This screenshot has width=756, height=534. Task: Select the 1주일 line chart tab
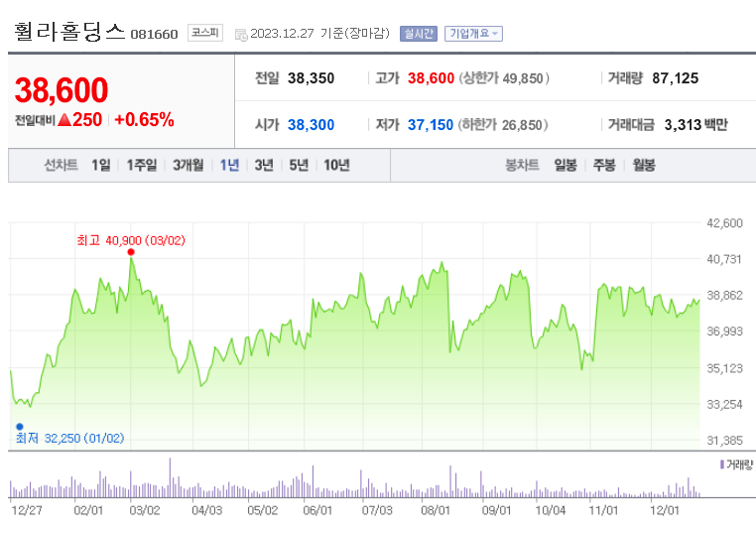point(142,165)
